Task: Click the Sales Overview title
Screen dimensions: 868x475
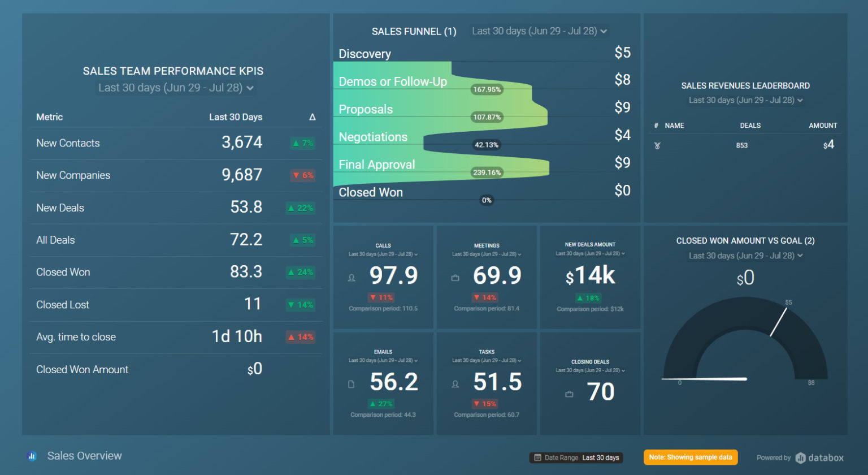Action: [x=84, y=455]
